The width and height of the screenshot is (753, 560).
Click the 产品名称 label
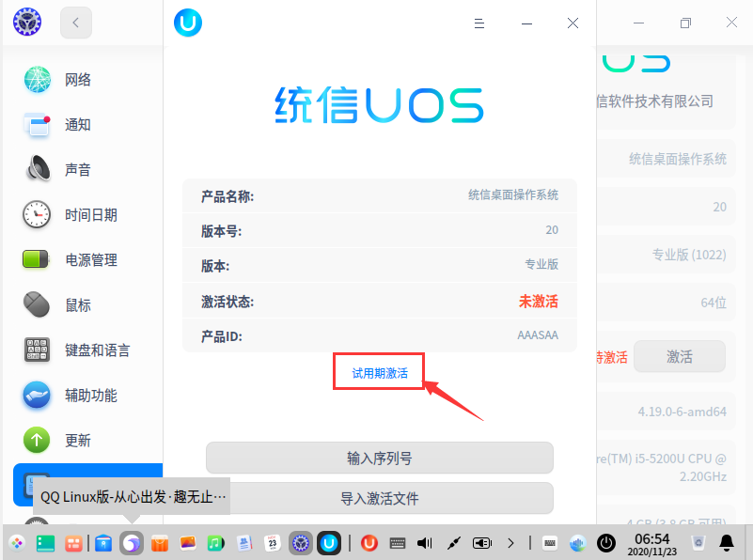click(227, 196)
